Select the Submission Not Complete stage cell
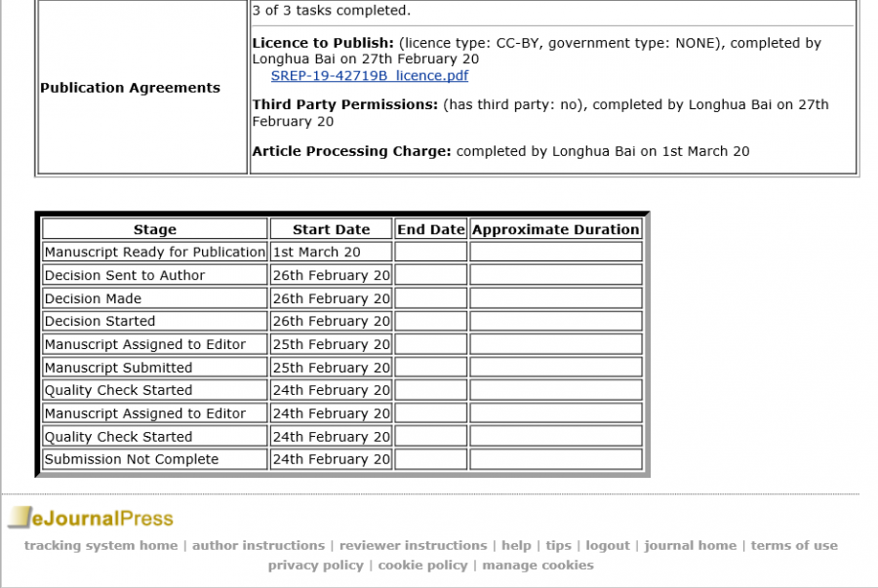 tap(132, 459)
